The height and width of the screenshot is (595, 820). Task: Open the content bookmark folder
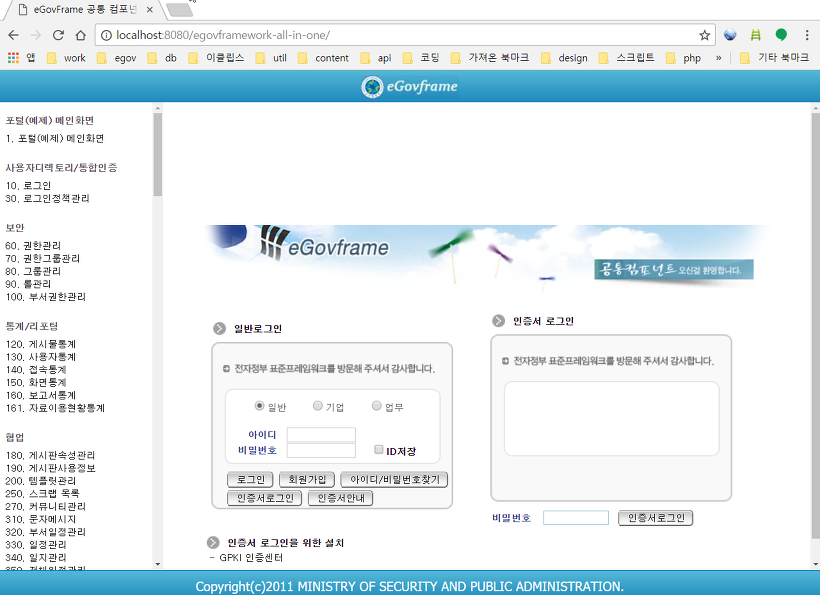(x=324, y=58)
